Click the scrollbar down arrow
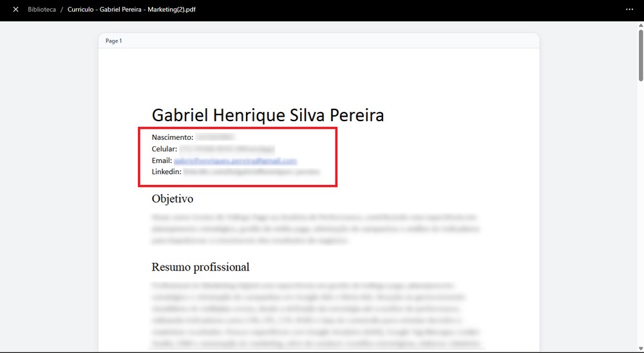This screenshot has height=353, width=644. (640, 348)
